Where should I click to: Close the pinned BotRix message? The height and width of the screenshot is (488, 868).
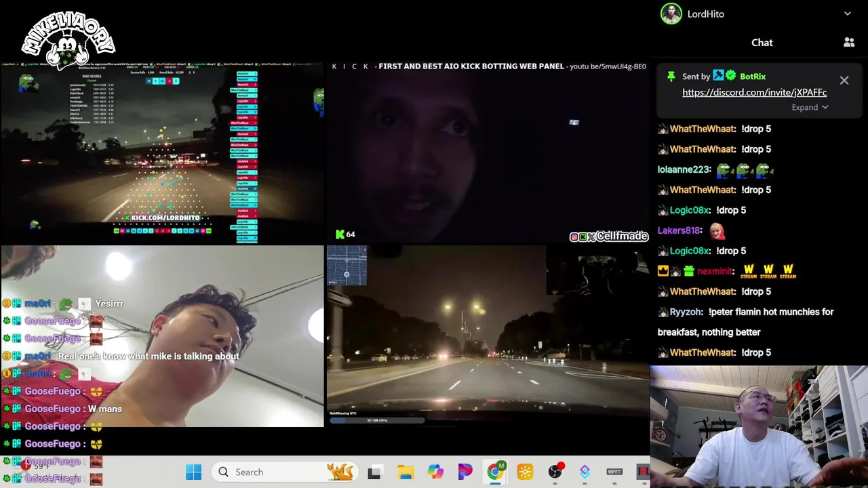click(844, 81)
